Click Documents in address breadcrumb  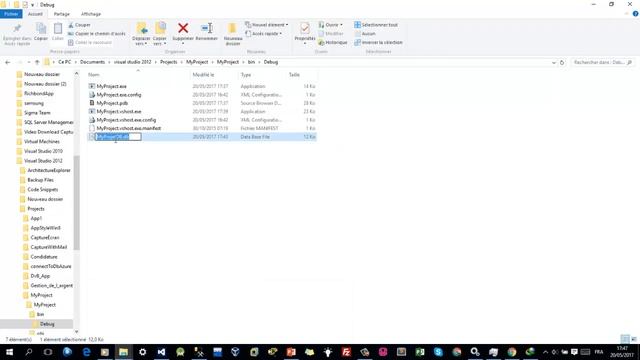pyautogui.click(x=92, y=62)
